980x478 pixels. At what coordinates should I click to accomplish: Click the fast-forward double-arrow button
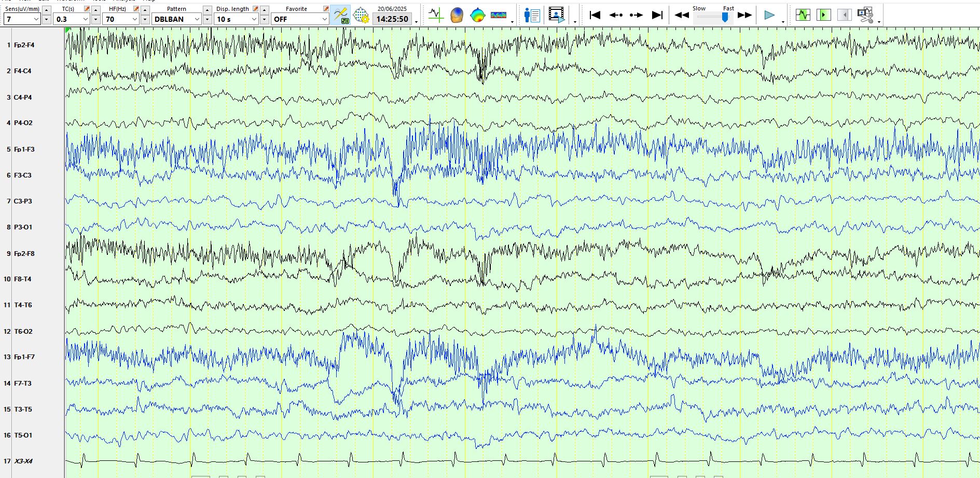[x=744, y=15]
